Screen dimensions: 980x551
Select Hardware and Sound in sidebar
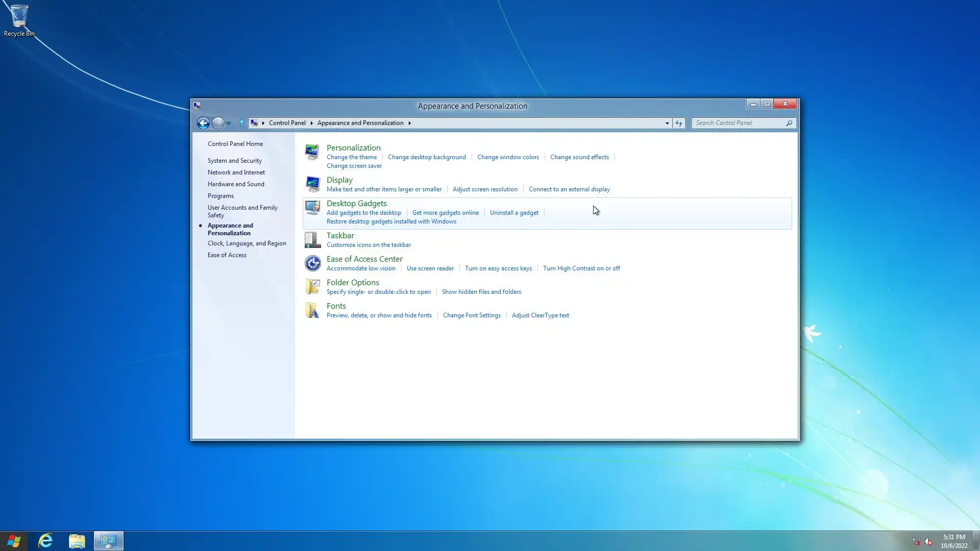click(236, 184)
